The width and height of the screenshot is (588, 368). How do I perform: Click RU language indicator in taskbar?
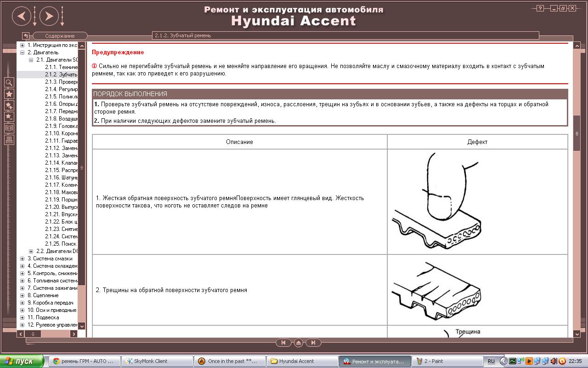tap(491, 361)
